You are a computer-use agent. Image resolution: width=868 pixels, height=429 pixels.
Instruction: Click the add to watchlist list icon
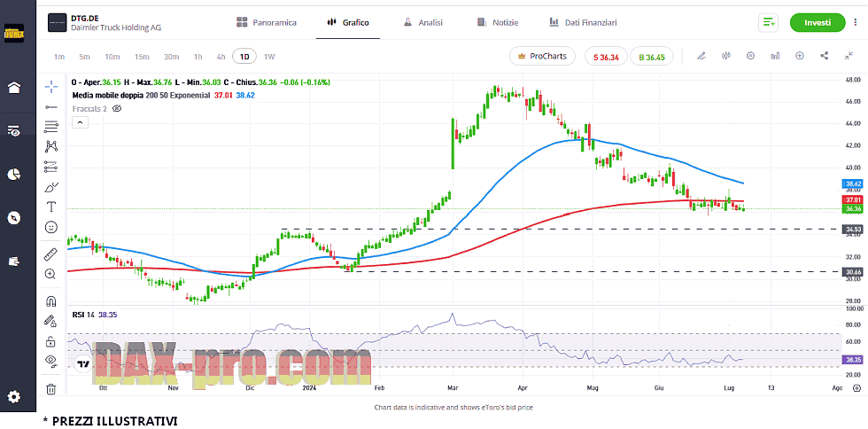(x=769, y=23)
